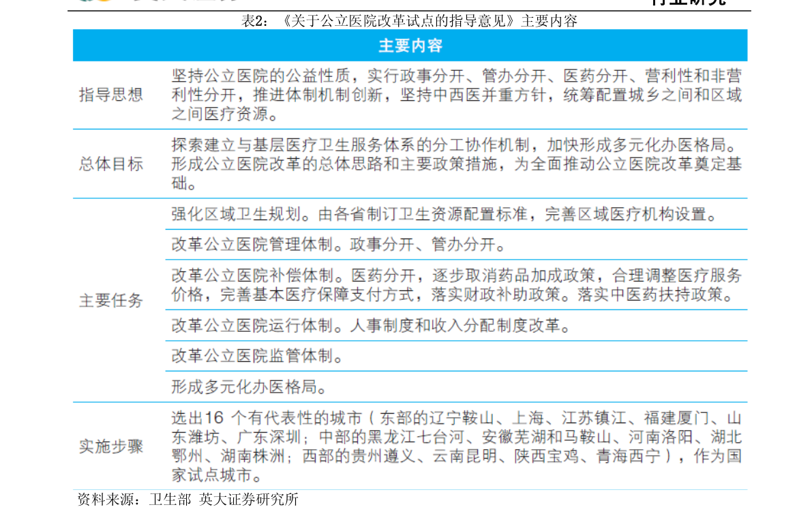Click the row 改革公立医院补偿体制
Image resolution: width=812 pixels, height=520 pixels.
tap(456, 285)
